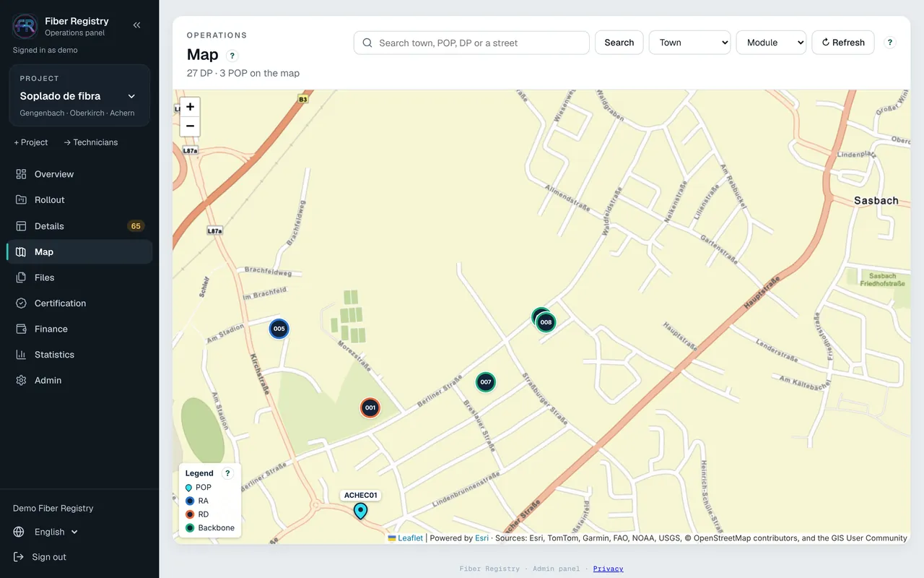Select map marker 005
924x578 pixels.
279,329
